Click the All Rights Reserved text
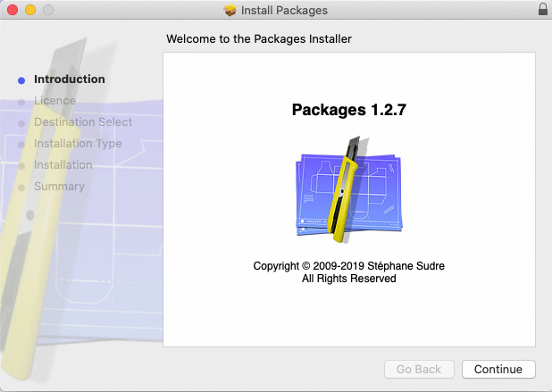This screenshot has height=392, width=552. click(349, 279)
